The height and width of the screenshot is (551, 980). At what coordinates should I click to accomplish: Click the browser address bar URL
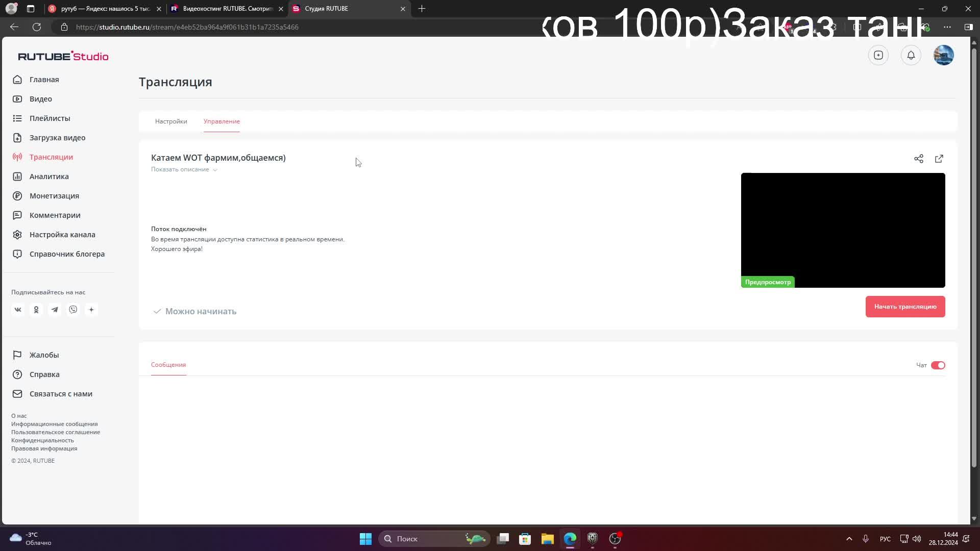[x=187, y=27]
